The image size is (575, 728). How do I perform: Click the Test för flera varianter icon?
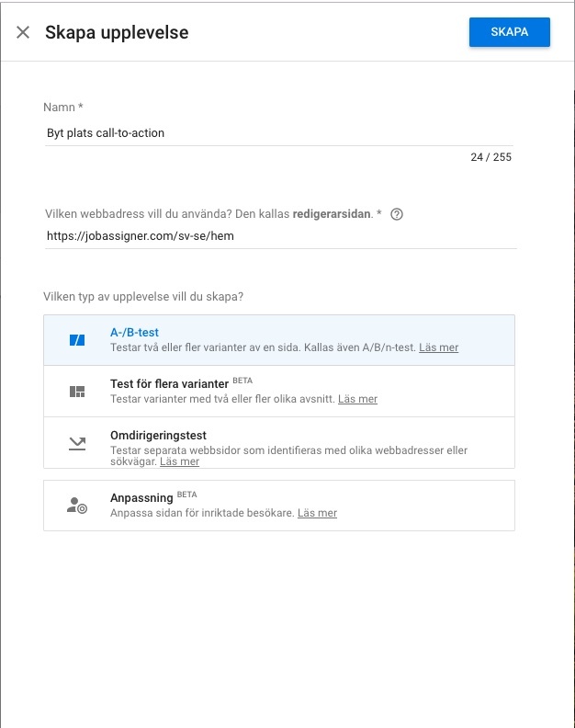click(77, 392)
